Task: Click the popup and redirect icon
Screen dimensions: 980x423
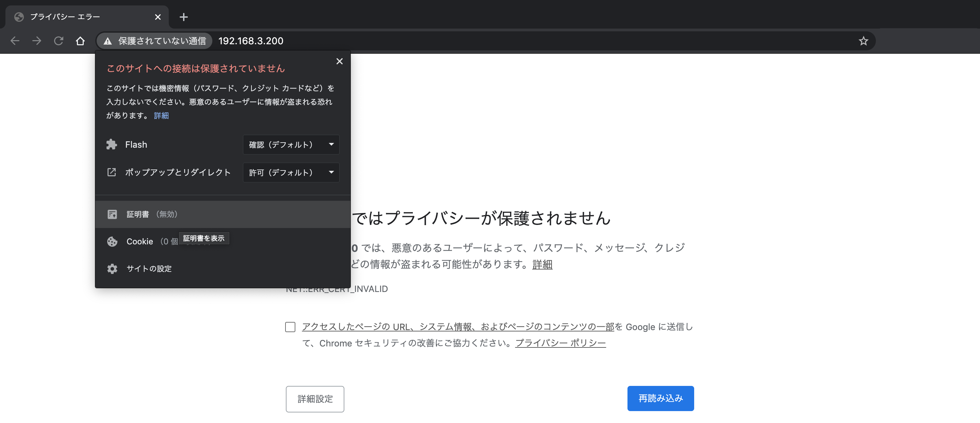Action: pyautogui.click(x=112, y=172)
